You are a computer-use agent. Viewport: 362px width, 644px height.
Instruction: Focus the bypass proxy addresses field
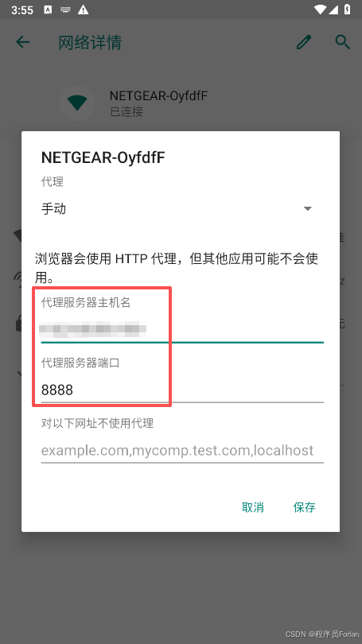(182, 450)
